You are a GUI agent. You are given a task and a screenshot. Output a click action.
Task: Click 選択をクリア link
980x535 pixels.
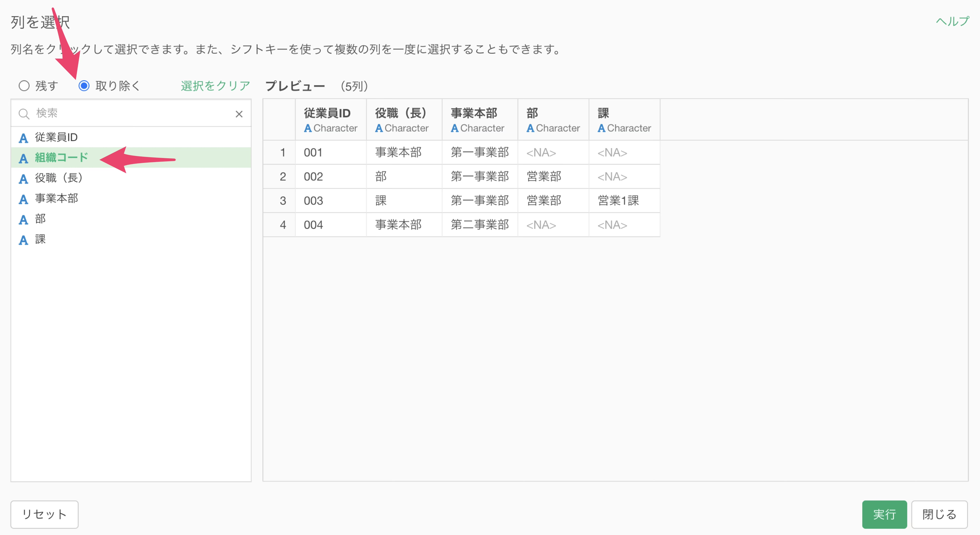[215, 86]
